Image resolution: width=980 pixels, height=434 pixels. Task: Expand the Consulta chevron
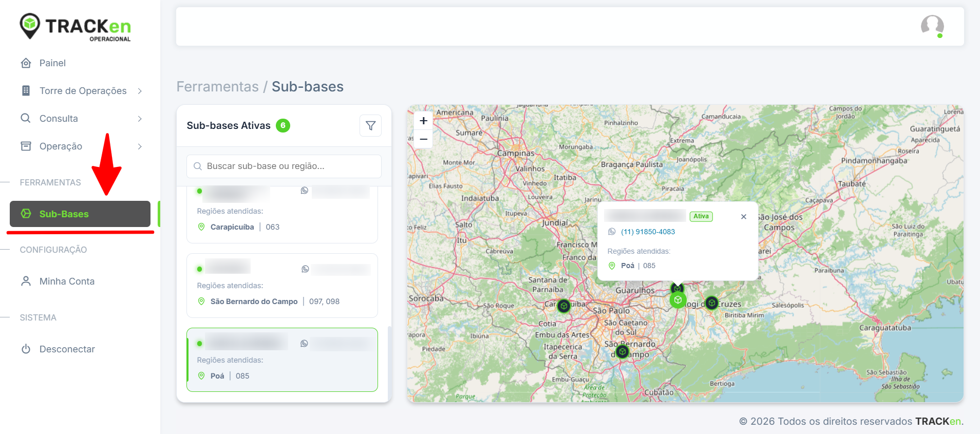tap(140, 119)
